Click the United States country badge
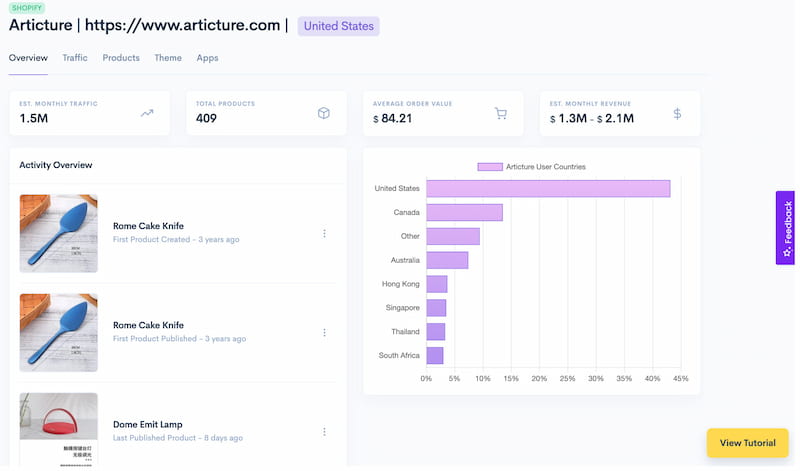 click(x=338, y=25)
